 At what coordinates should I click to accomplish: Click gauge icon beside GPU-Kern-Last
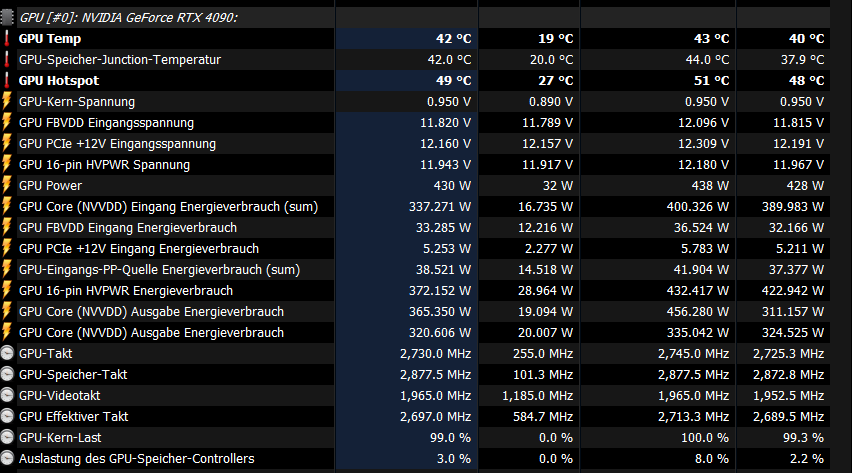click(x=7, y=438)
